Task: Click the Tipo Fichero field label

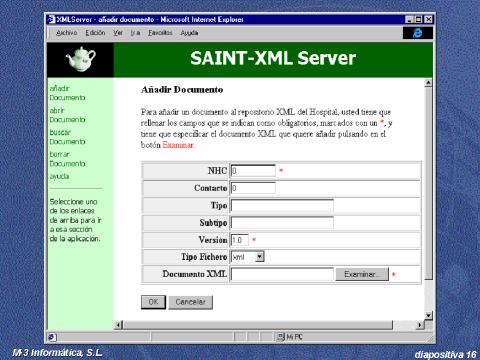Action: click(204, 257)
